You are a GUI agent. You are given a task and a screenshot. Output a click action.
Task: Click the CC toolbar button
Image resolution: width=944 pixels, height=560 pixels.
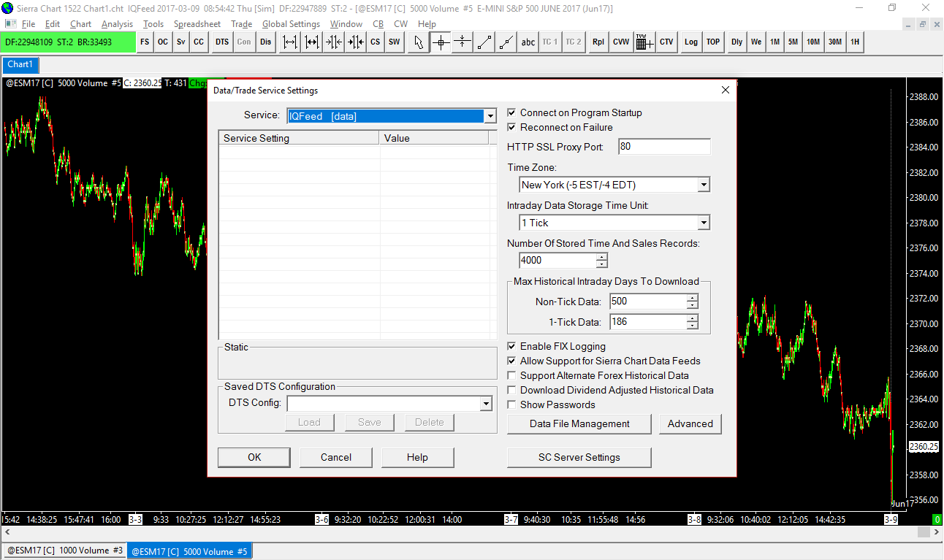[x=199, y=42]
